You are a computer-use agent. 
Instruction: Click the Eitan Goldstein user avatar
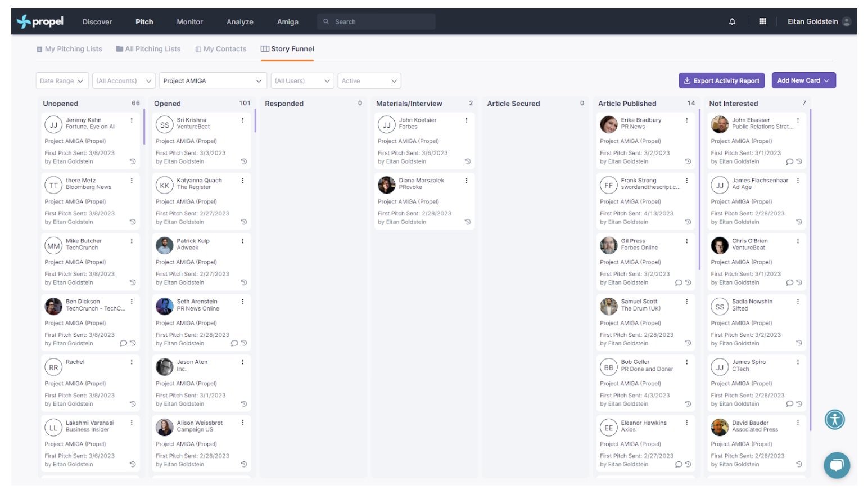847,21
